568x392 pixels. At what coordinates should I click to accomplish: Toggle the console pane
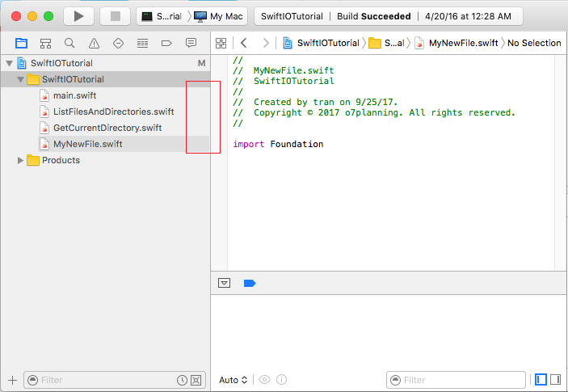(555, 380)
